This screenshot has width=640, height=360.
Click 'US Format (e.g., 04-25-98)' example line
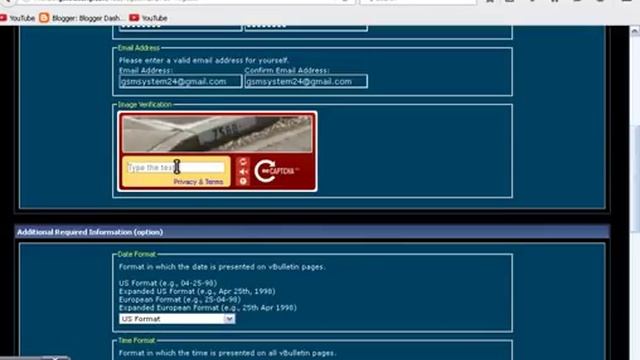coord(168,283)
